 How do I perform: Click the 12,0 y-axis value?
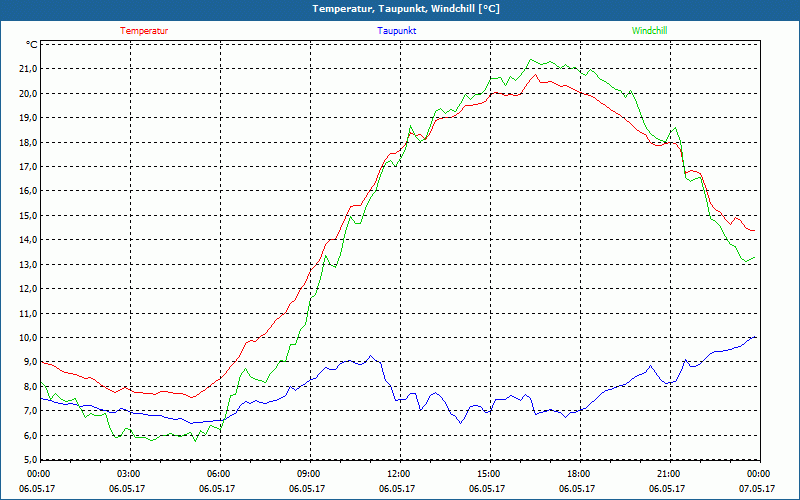(29, 289)
